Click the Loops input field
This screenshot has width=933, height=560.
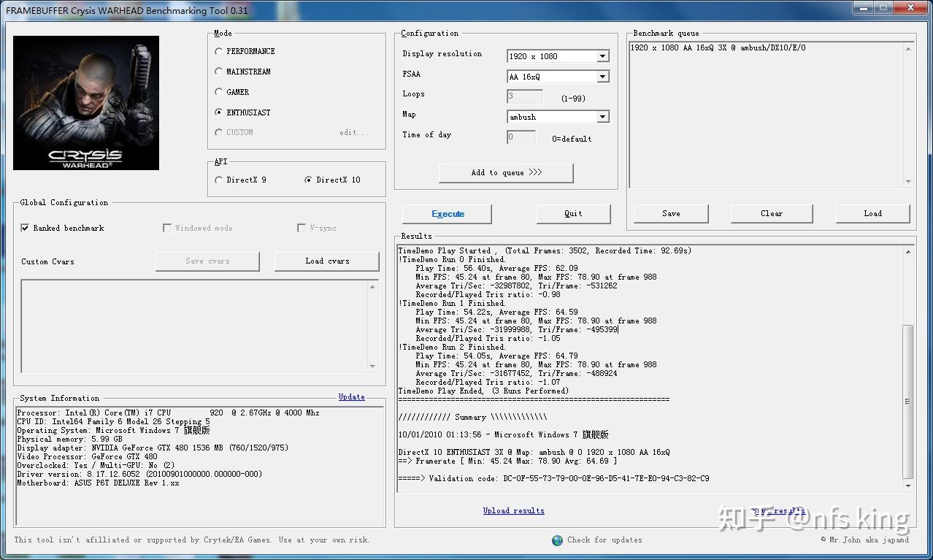click(x=525, y=96)
